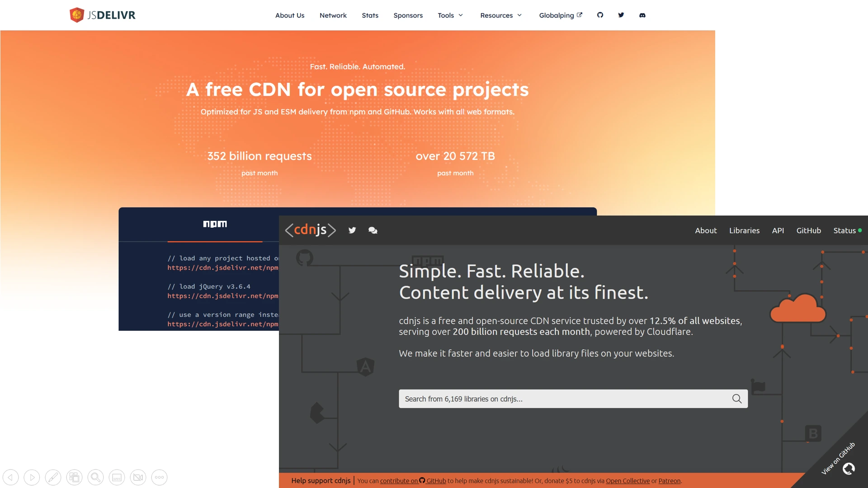Toggle subtitles in slideshow controls
This screenshot has height=488, width=868.
click(x=117, y=477)
